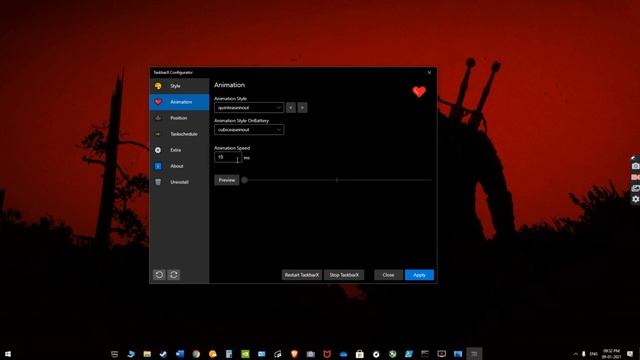Click the counter-clockwise reset icon button

coord(159,275)
